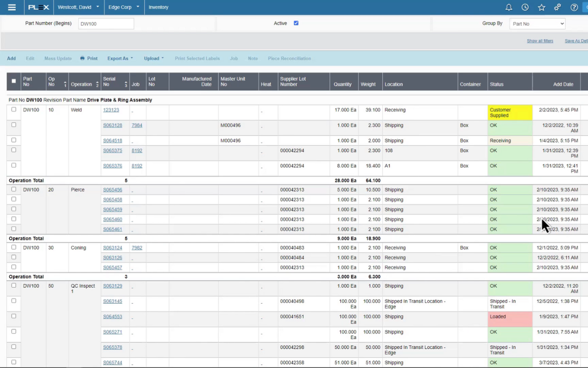Click the favorites star icon
This screenshot has height=368, width=588.
[541, 7]
